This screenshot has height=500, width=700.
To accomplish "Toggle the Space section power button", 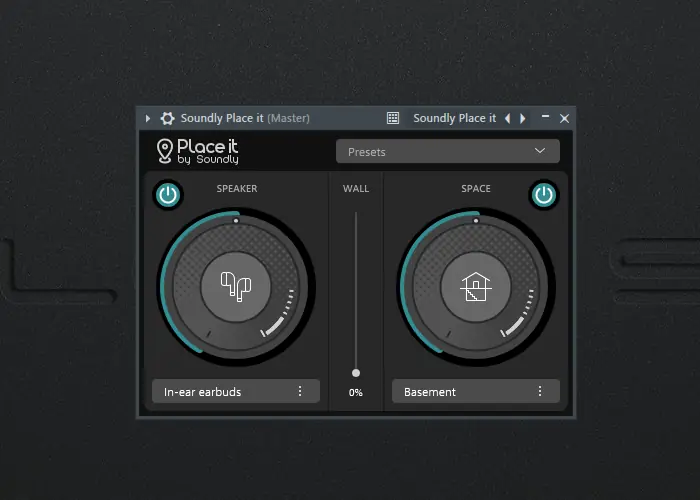I will tap(544, 195).
